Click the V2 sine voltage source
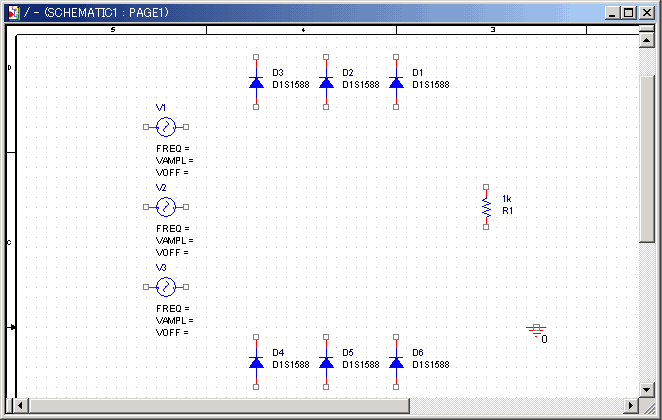662x420 pixels. 166,207
